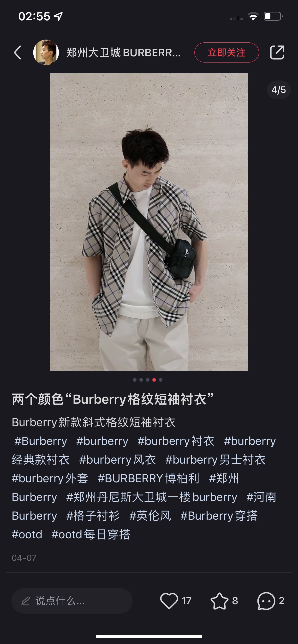
Task: Open hashtag #ootd每日穿搭
Action: (91, 535)
